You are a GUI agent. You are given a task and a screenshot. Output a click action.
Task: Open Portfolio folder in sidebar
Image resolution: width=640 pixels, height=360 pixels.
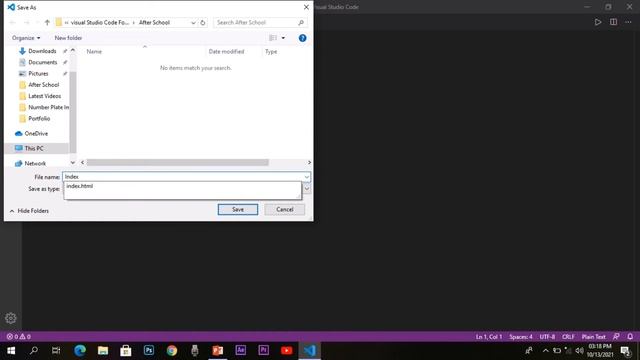coord(39,118)
